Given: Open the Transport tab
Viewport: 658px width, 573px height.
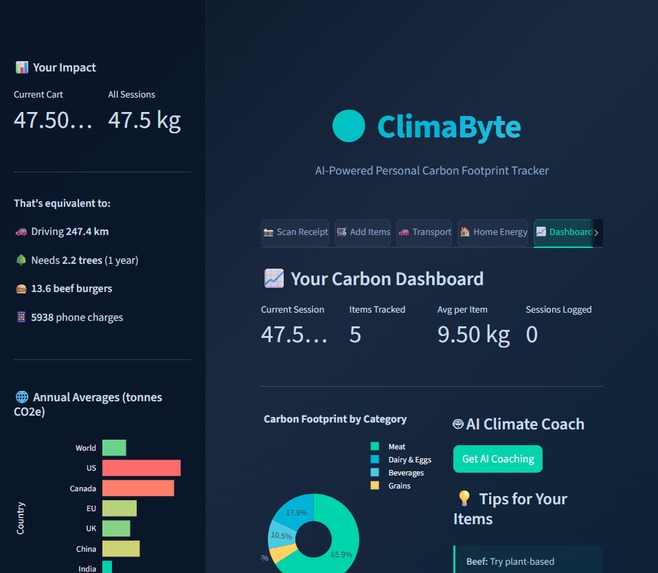Looking at the screenshot, I should (424, 232).
